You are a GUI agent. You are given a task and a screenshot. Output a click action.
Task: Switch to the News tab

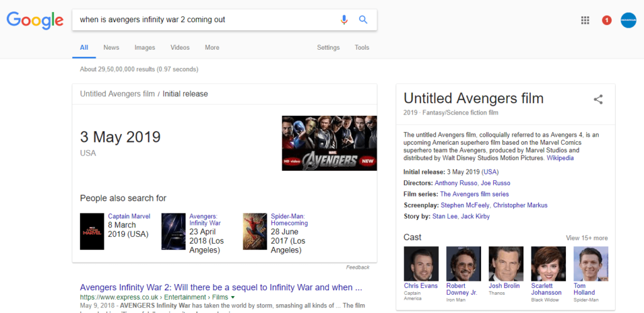click(x=111, y=47)
